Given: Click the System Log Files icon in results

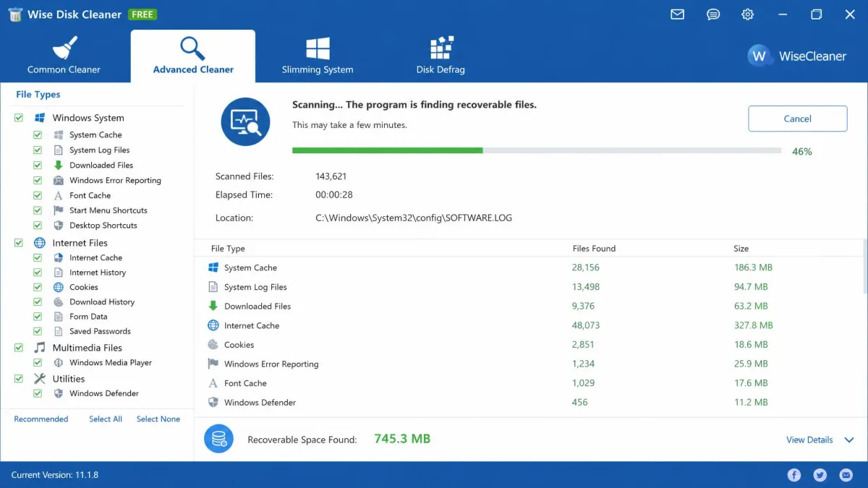Looking at the screenshot, I should 213,287.
